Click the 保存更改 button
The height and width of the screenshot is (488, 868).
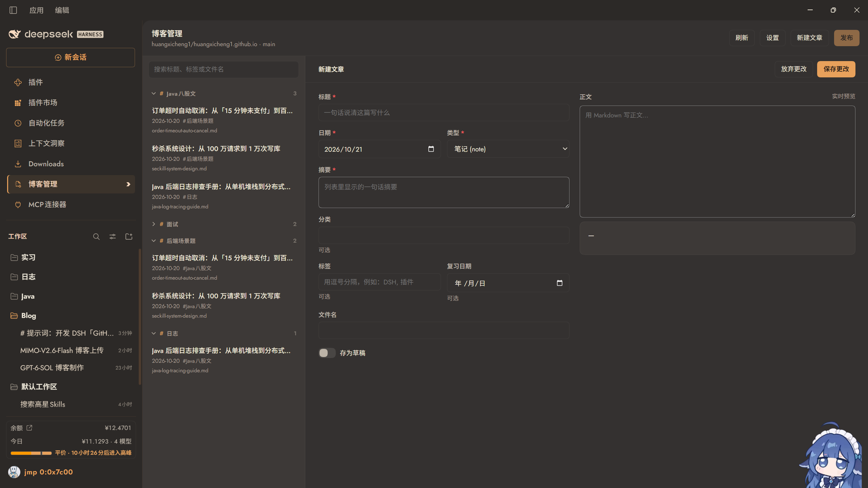point(836,69)
